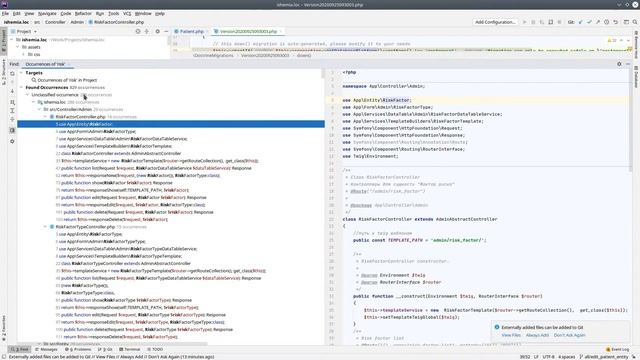This screenshot has height=360, width=640.
Task: Collapse RiskFactorTypeController.php occurrences node
Action: (x=45, y=227)
